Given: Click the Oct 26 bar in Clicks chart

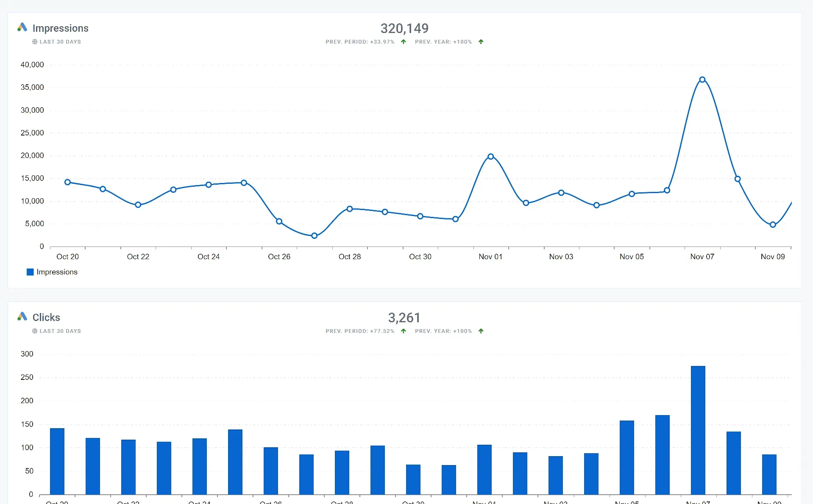Looking at the screenshot, I should pyautogui.click(x=271, y=471).
